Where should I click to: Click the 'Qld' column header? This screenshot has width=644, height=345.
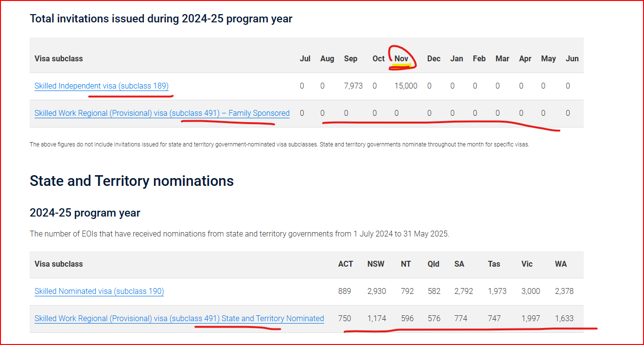434,264
